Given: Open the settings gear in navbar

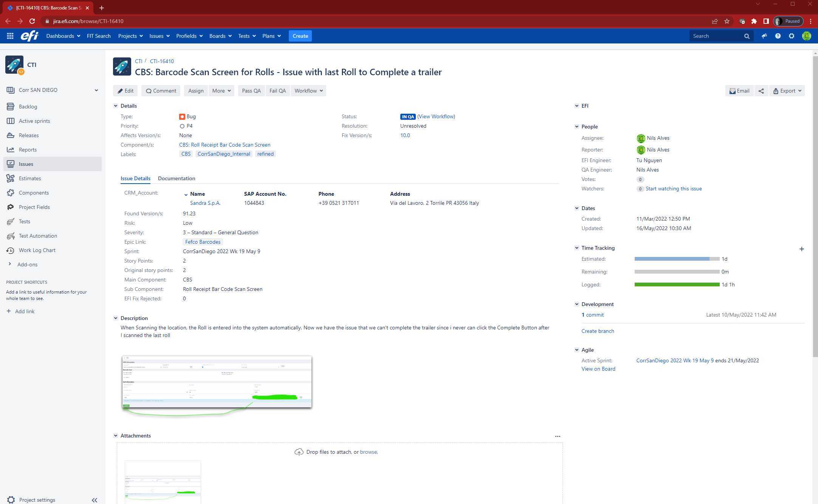Looking at the screenshot, I should point(791,36).
